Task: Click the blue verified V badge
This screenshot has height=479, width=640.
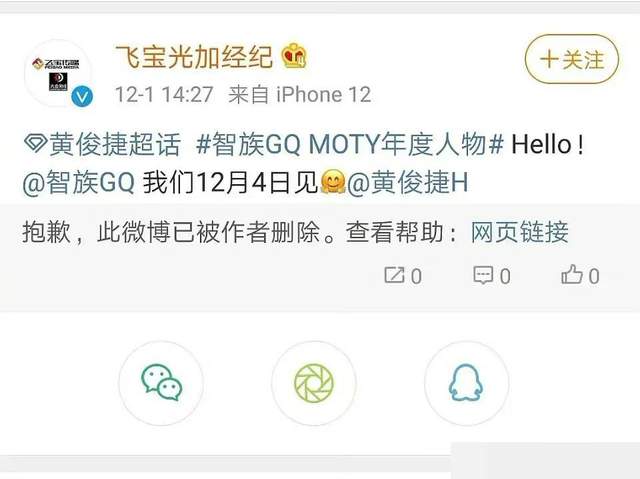Action: click(82, 97)
